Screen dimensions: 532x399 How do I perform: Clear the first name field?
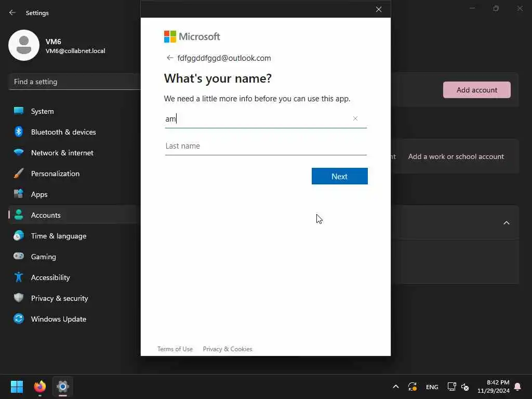click(355, 118)
